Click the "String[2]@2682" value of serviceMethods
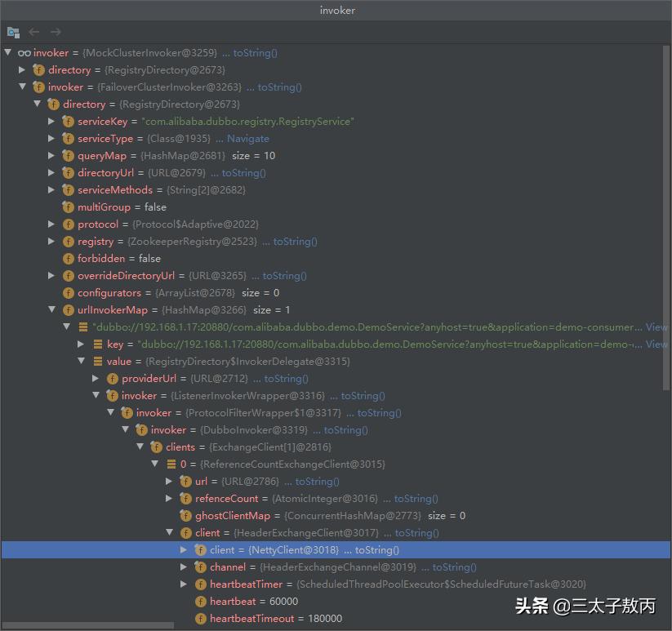The height and width of the screenshot is (631, 672). click(x=206, y=190)
